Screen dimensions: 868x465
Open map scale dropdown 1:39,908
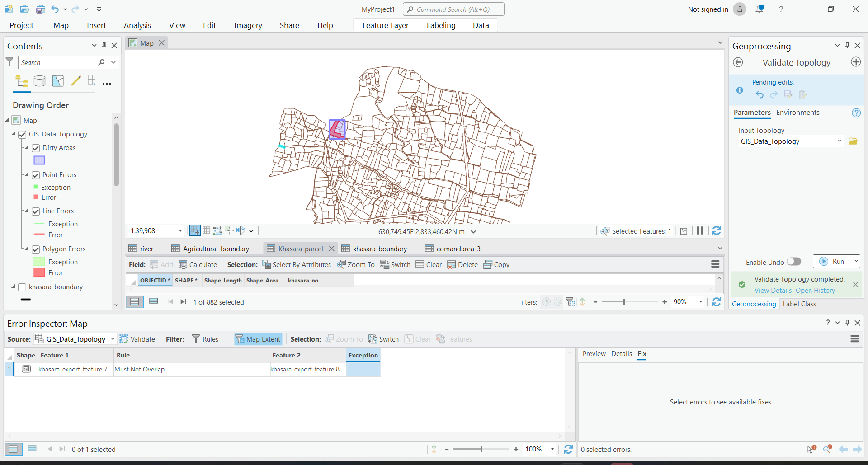click(180, 231)
